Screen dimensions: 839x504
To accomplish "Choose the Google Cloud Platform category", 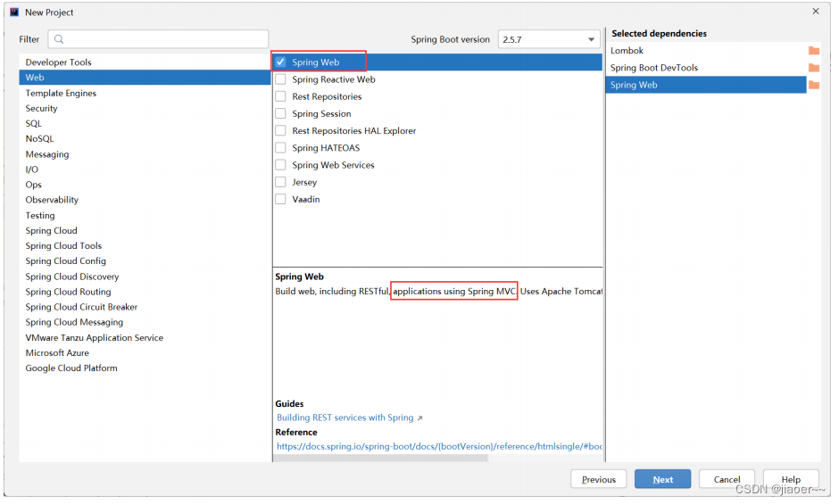I will pos(145,368).
